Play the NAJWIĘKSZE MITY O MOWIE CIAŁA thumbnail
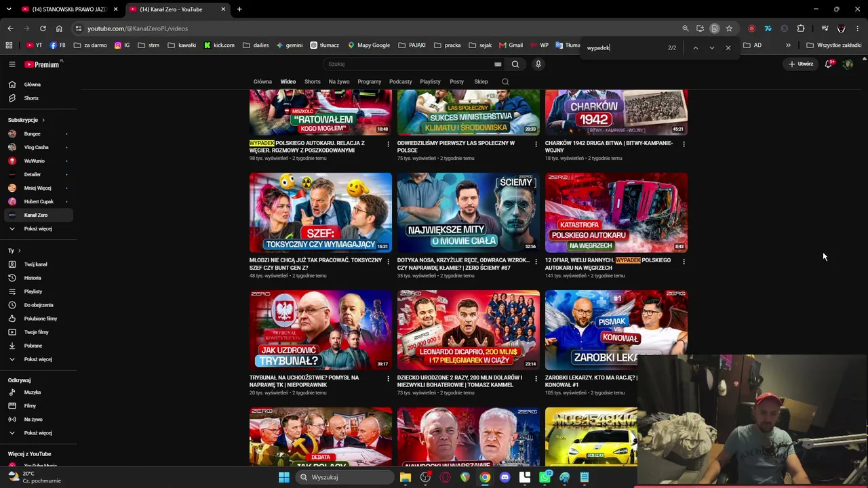This screenshot has width=868, height=488. (x=469, y=213)
